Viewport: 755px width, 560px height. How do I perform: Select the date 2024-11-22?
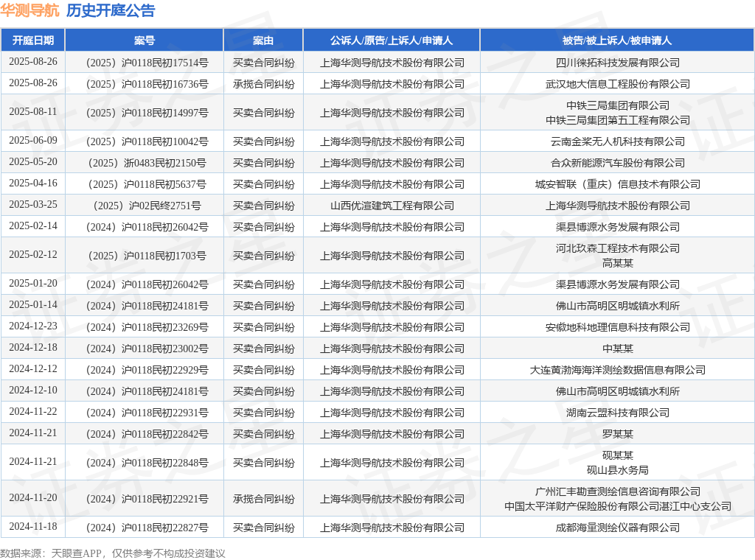click(32, 412)
